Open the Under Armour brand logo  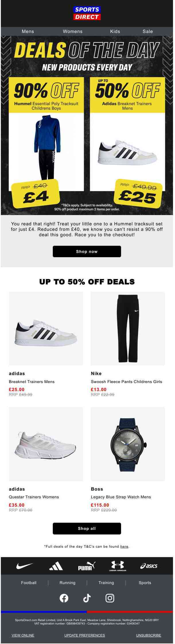pyautogui.click(x=118, y=566)
